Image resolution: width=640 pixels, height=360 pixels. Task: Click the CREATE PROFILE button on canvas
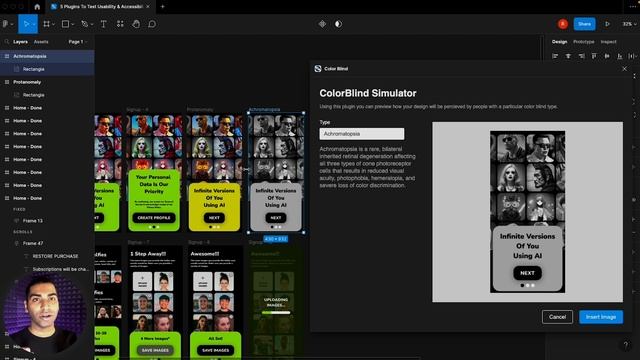click(154, 218)
